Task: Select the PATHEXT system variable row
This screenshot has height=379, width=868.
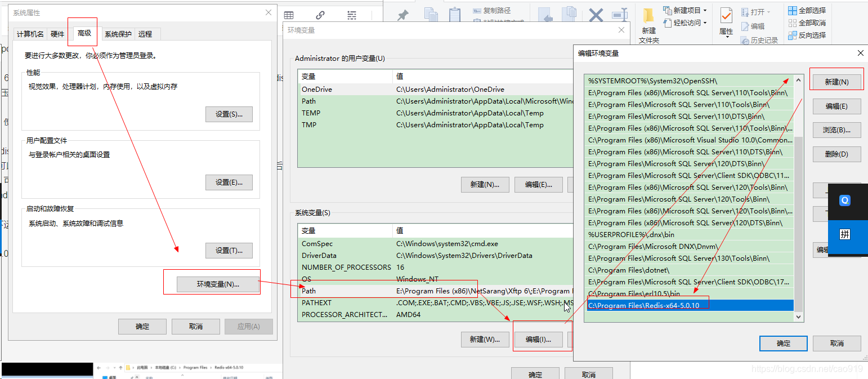Action: click(x=436, y=303)
